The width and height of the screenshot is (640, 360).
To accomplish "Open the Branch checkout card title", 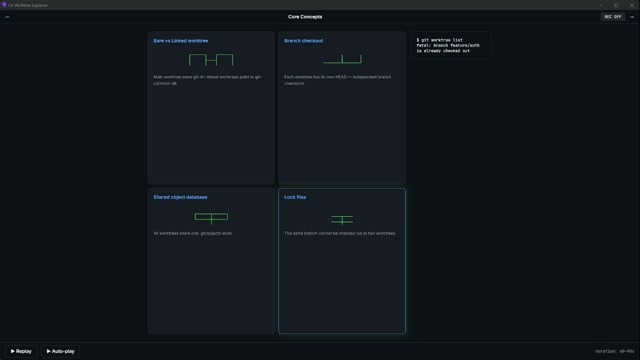I will (x=303, y=41).
